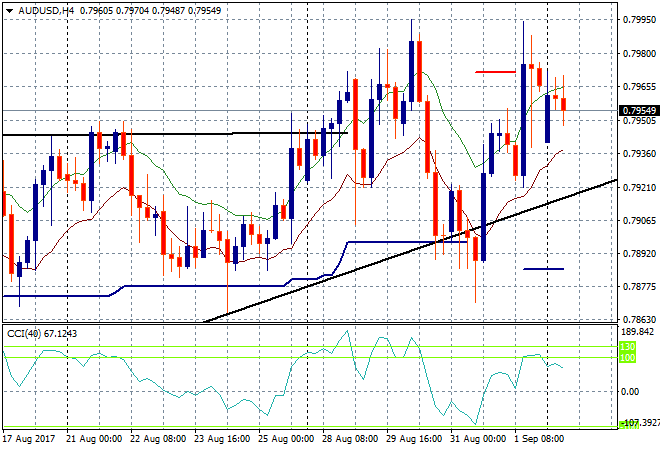Click the CCI 189.842 maximum label
The width and height of the screenshot is (660, 450).
point(638,332)
